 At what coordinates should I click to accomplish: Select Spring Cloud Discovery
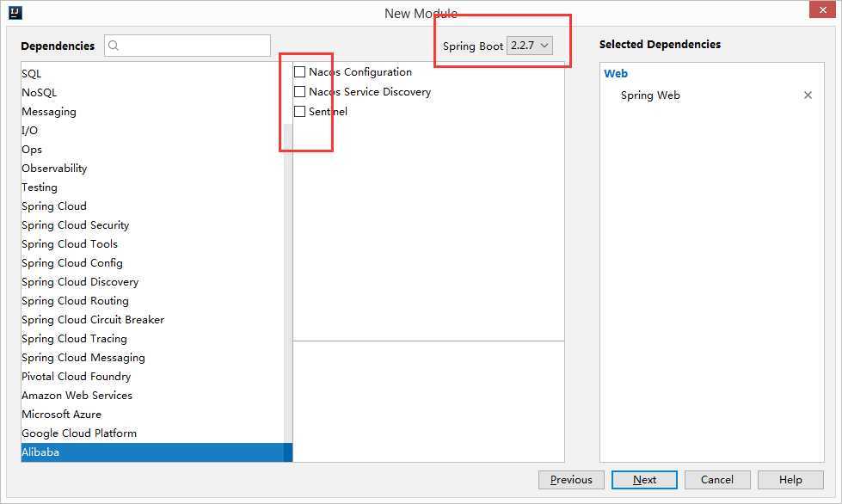point(152,282)
